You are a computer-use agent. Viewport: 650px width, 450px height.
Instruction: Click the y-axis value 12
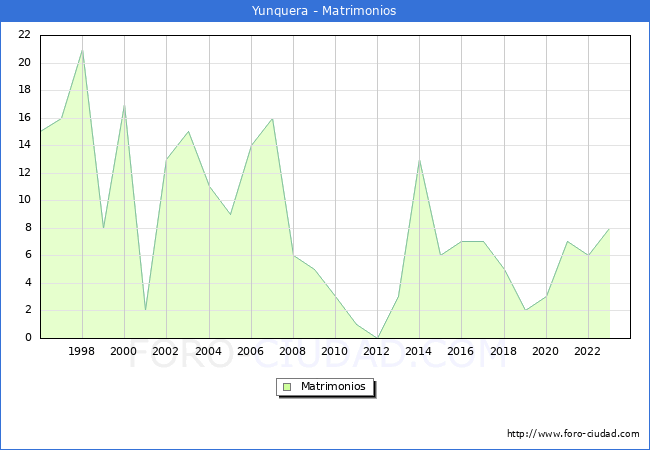[24, 172]
